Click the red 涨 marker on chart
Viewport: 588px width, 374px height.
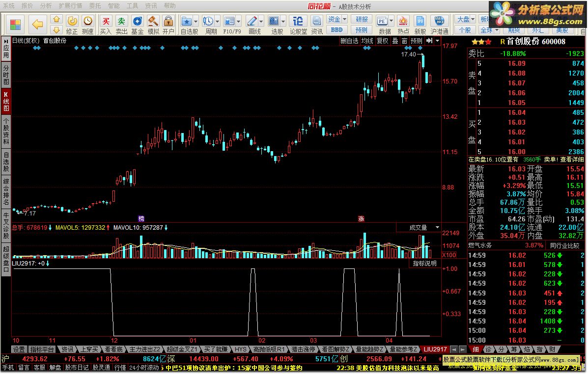[x=361, y=219]
